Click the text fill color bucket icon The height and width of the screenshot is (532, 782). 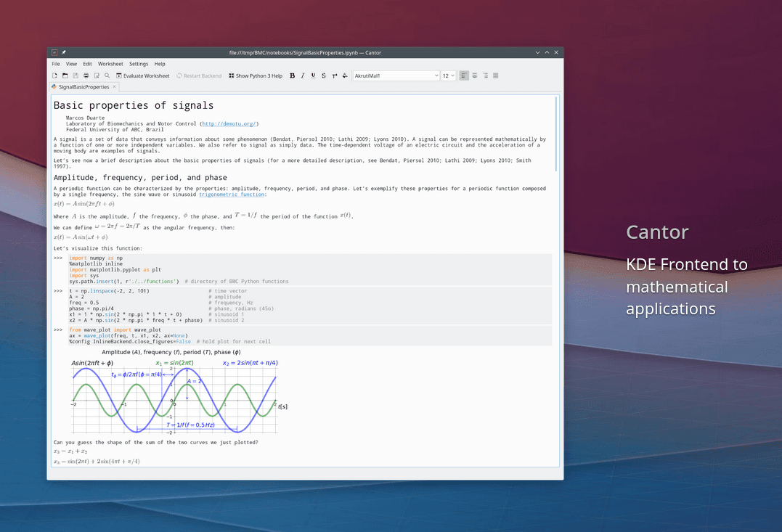tap(345, 75)
